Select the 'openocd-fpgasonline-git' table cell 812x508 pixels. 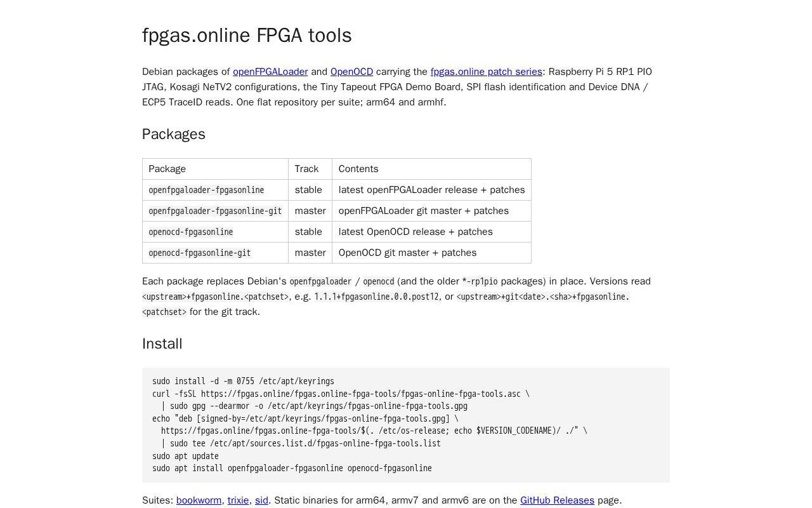click(216, 253)
